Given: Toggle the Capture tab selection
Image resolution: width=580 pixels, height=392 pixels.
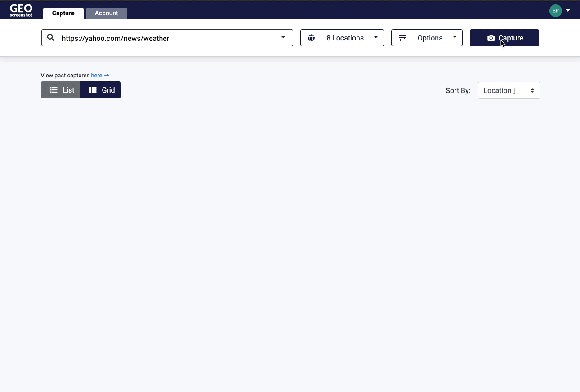Looking at the screenshot, I should pyautogui.click(x=63, y=13).
